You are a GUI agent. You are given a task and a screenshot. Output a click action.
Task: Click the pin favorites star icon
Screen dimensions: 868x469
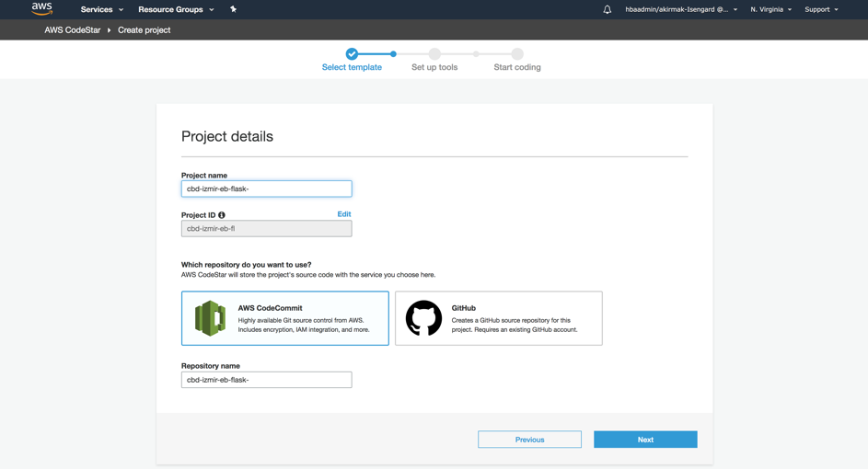coord(233,9)
